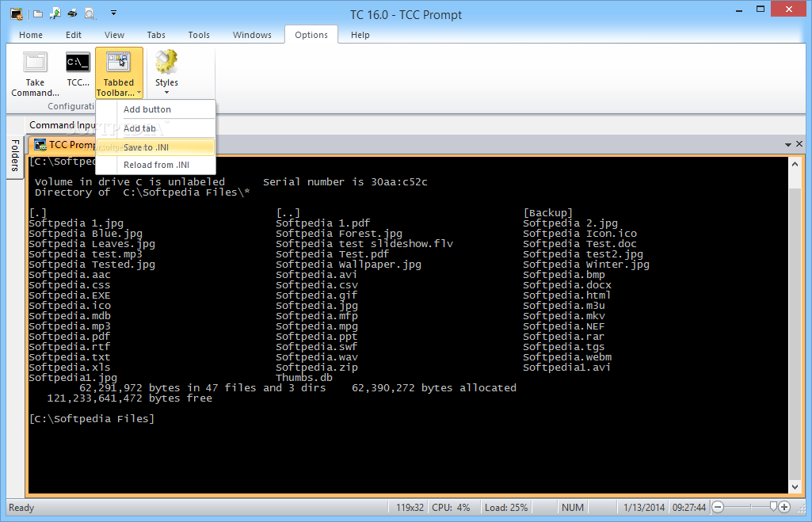812x522 pixels.
Task: Click the CPU: 4% status field
Action: click(x=451, y=508)
